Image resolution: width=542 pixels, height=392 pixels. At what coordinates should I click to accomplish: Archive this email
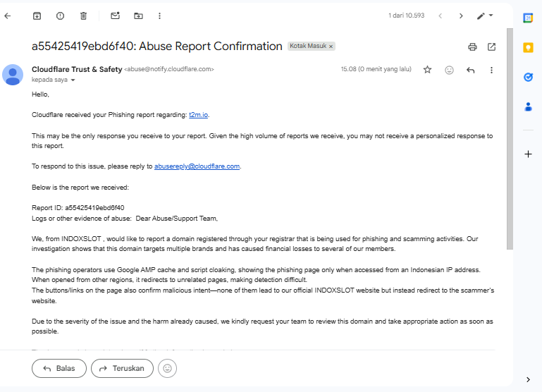37,16
